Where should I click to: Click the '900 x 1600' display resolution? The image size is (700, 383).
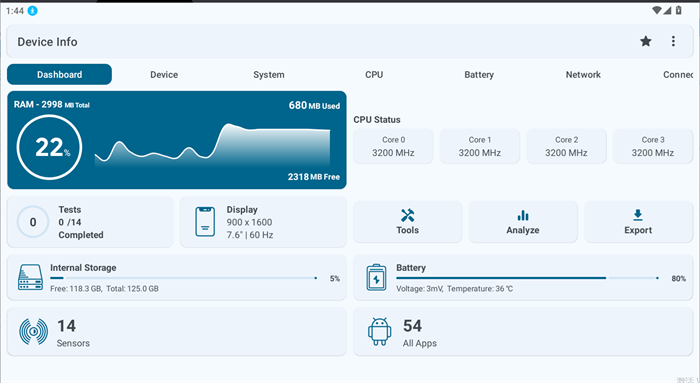click(249, 222)
